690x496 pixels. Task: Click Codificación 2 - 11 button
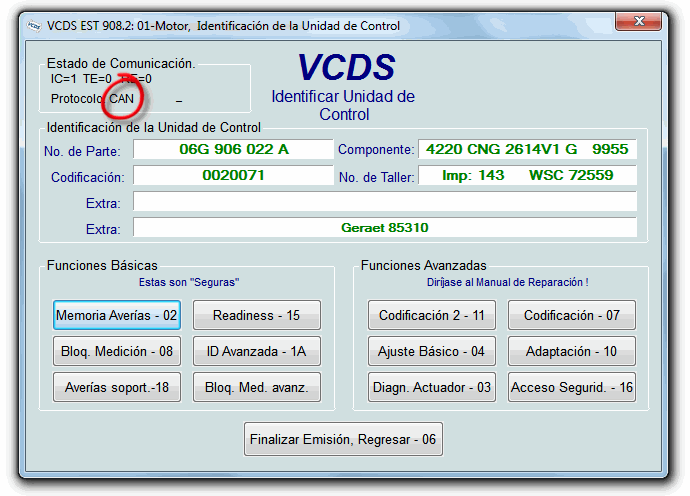432,315
